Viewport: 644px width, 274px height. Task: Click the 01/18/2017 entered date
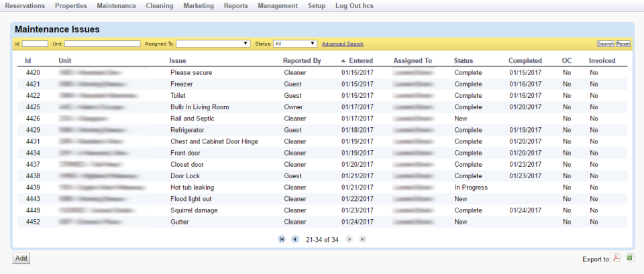coord(358,130)
